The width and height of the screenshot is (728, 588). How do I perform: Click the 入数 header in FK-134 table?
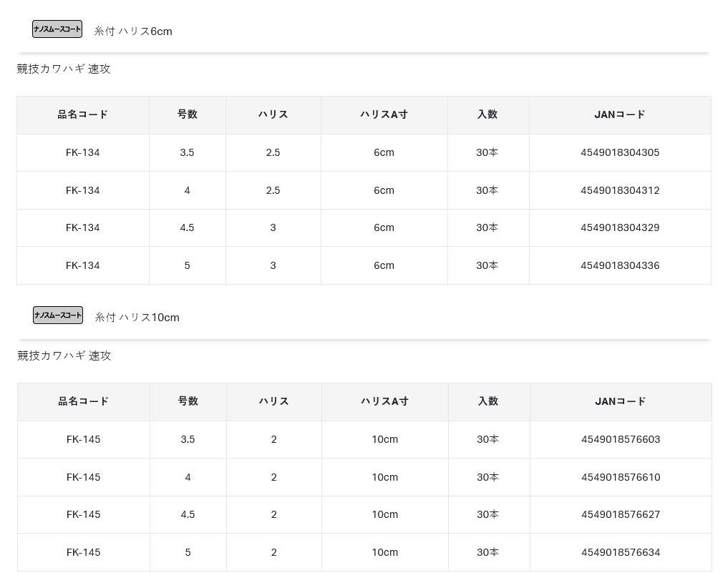(x=487, y=114)
